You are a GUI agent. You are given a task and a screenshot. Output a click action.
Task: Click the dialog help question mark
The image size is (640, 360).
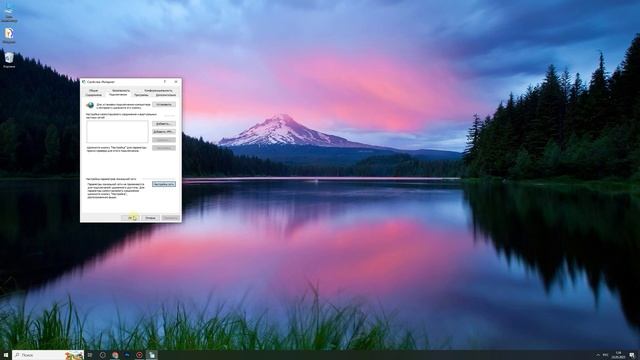point(165,82)
